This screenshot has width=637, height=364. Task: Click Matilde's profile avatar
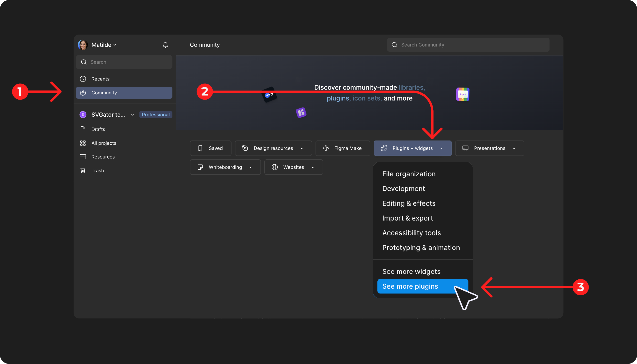[x=83, y=45]
